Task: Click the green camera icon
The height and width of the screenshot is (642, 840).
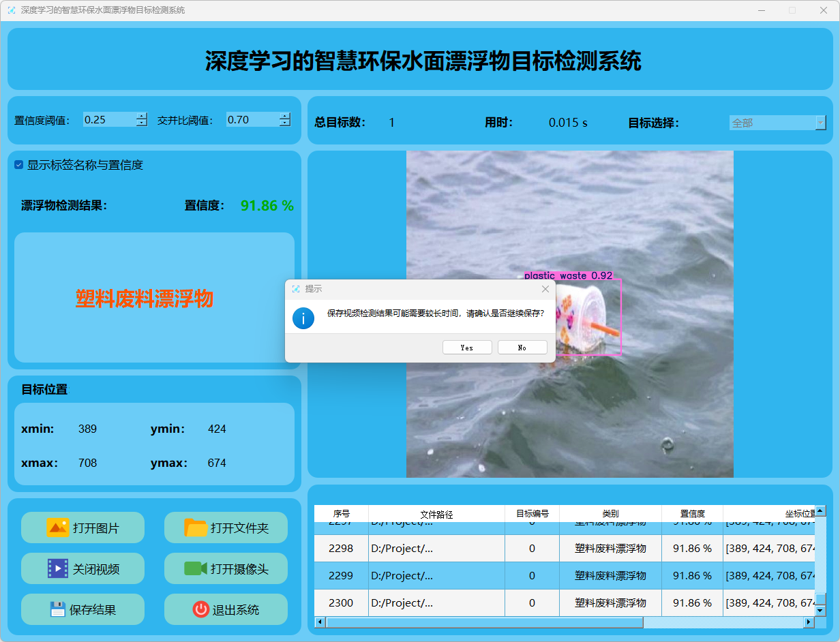Action: (196, 568)
